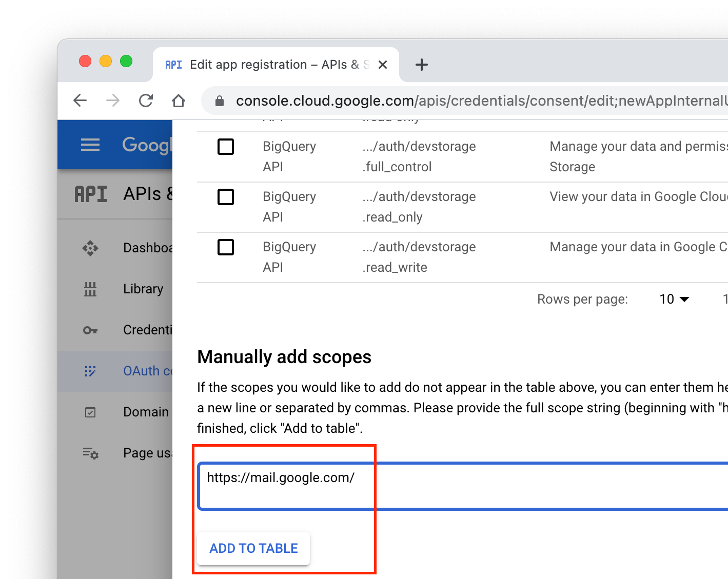Screen dimensions: 728x579
Task: Click the .../auth/devstorage.read_write scope text
Action: (419, 257)
